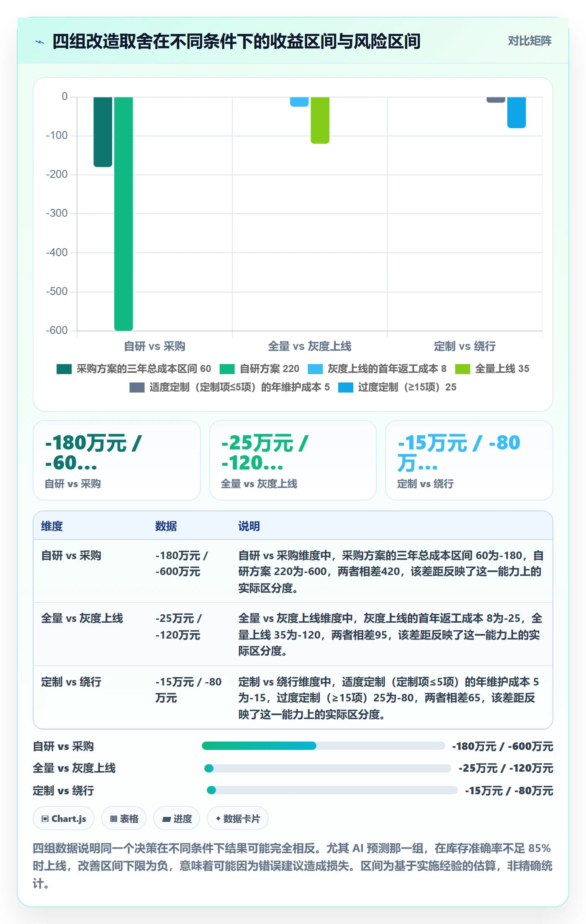Click the y-axis tick label -300
Image resolution: width=586 pixels, height=924 pixels.
57,213
